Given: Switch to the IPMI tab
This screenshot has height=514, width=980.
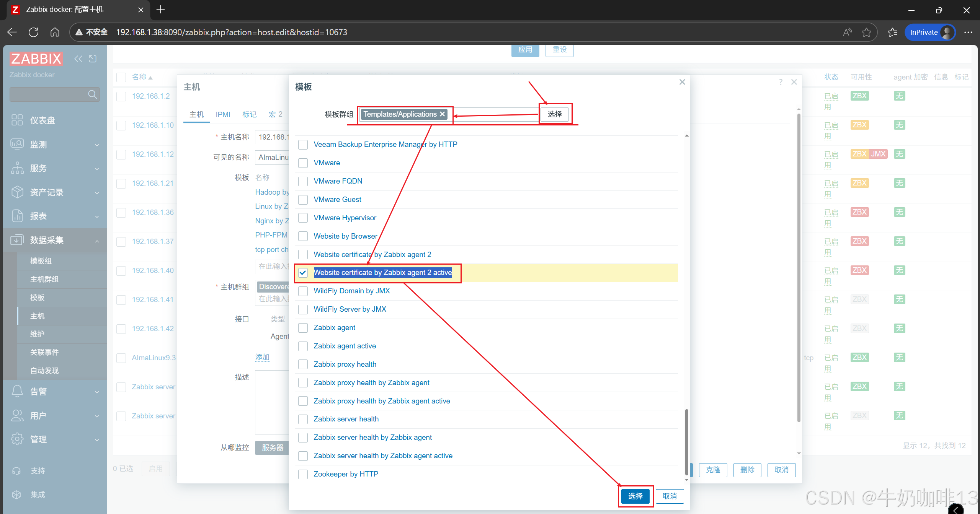Looking at the screenshot, I should coord(223,114).
